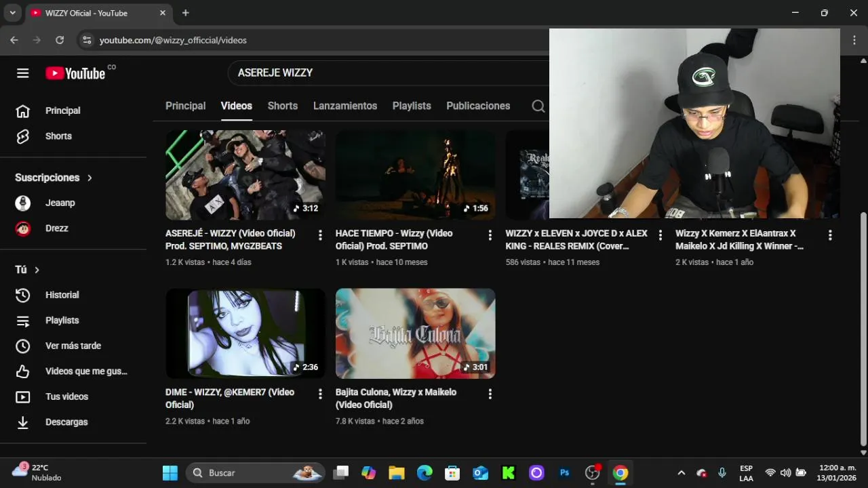Screen dimensions: 868x488
Task: Open DIME - WIZZY video title
Action: 230,398
